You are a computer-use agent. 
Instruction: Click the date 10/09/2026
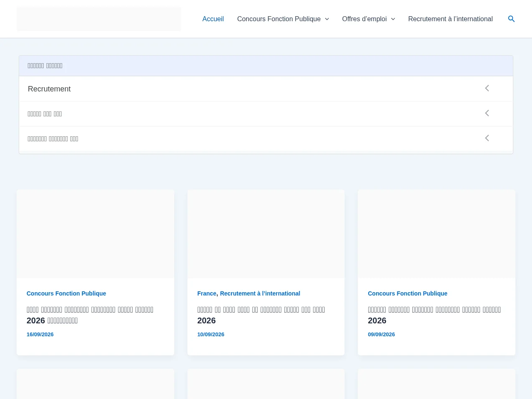[211, 335]
